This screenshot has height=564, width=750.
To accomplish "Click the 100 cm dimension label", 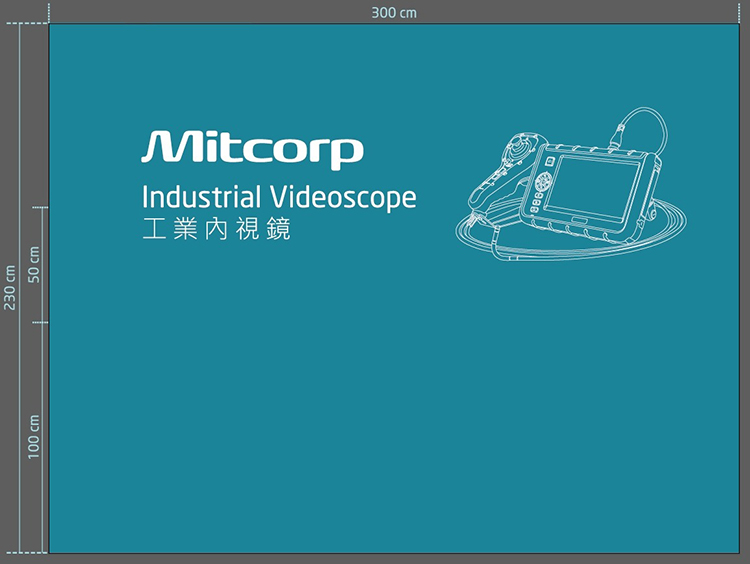I will click(34, 437).
